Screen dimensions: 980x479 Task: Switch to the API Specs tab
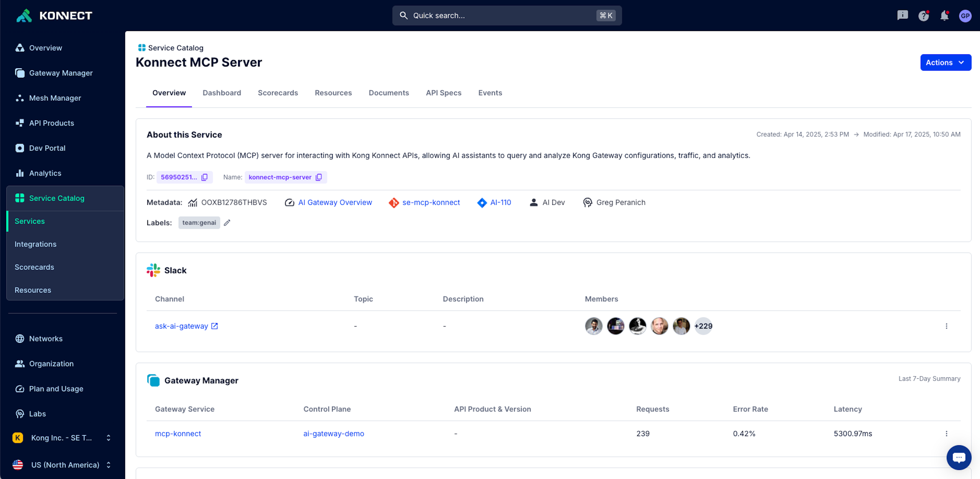[443, 93]
